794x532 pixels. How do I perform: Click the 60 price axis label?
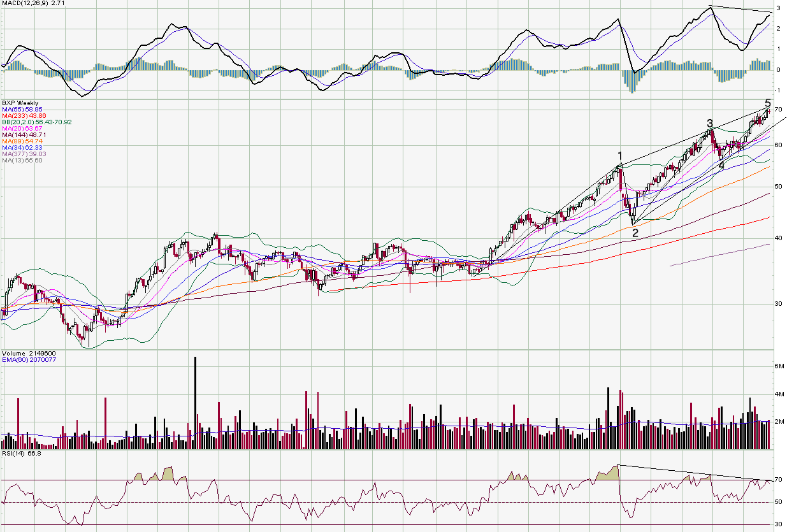tap(779, 145)
